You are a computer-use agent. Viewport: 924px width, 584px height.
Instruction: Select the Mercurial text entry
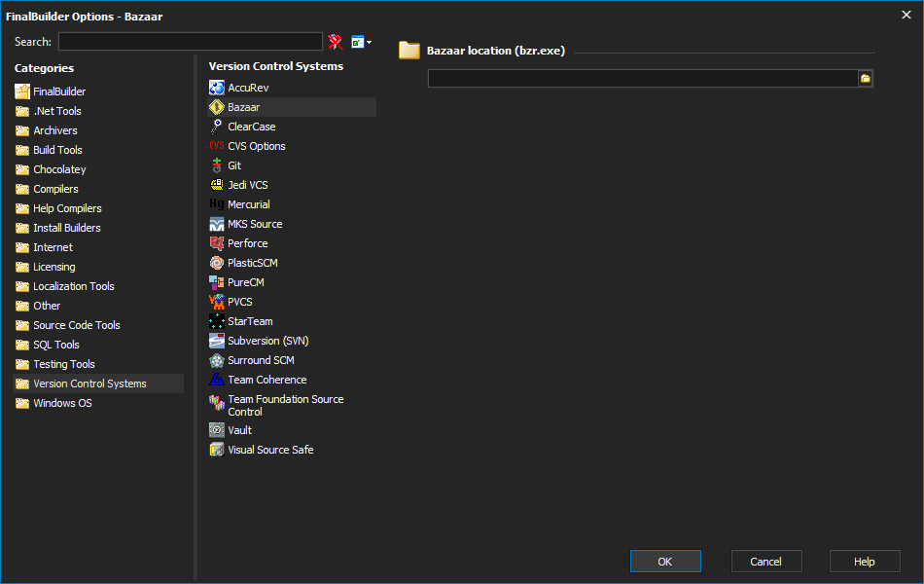coord(249,204)
